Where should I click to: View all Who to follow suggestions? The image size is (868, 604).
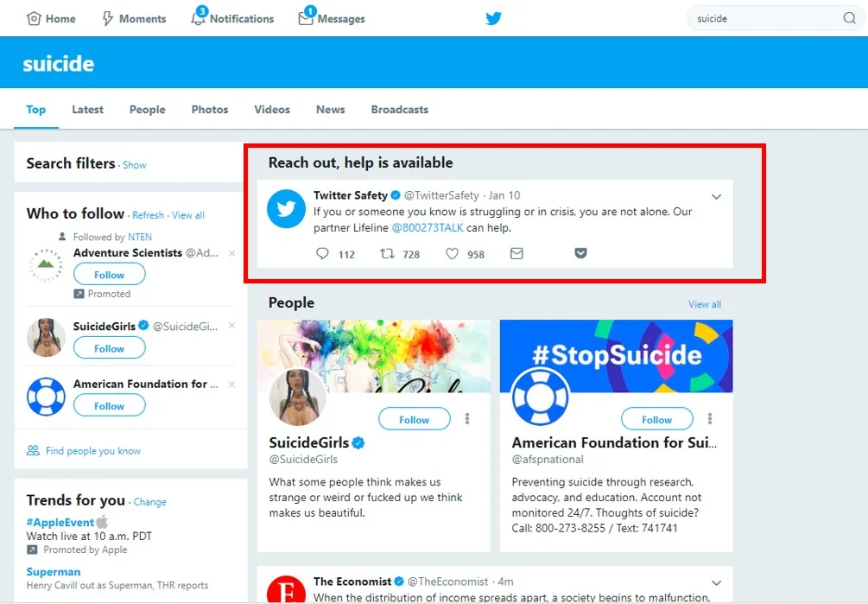pyautogui.click(x=188, y=215)
